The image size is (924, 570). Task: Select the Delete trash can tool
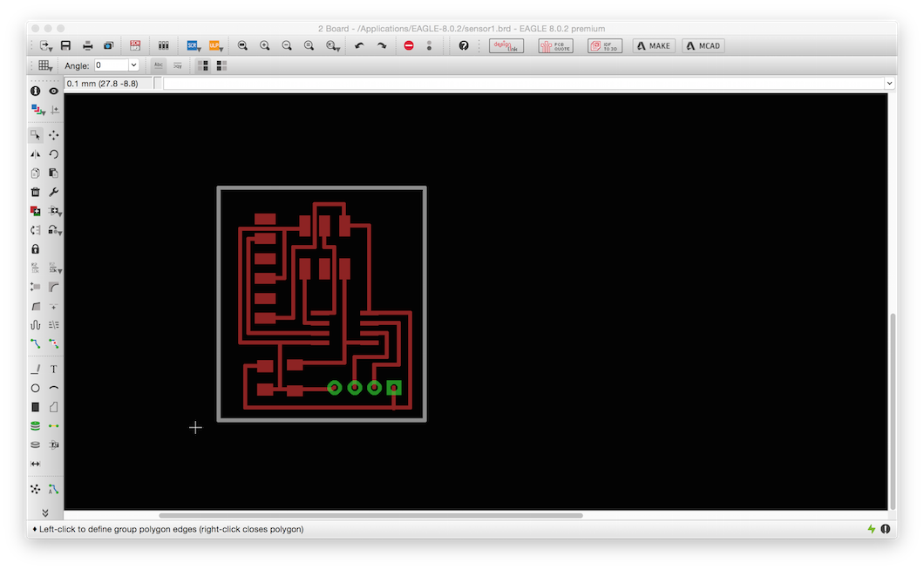[36, 192]
